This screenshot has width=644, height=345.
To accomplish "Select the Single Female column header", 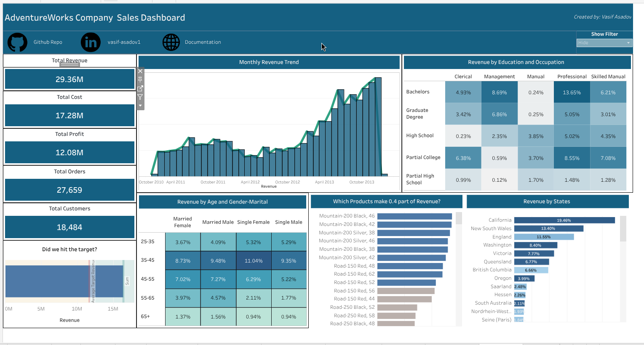I will pyautogui.click(x=254, y=222).
